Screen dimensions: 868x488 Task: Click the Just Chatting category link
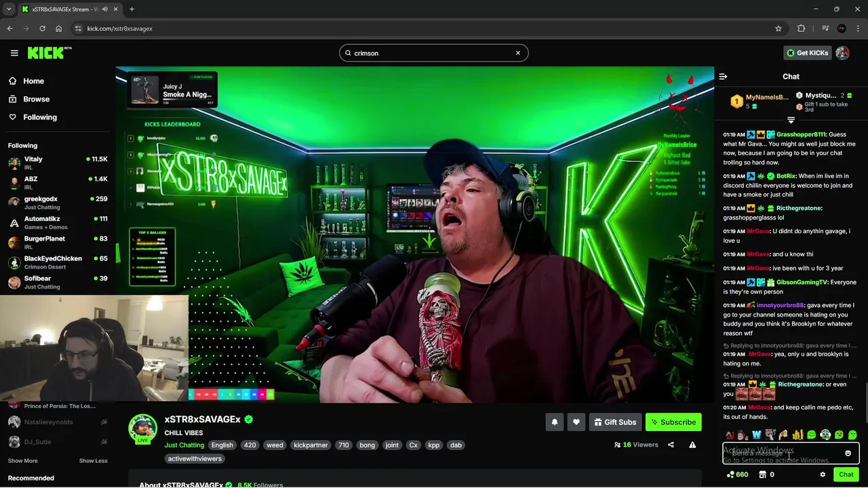pos(184,445)
